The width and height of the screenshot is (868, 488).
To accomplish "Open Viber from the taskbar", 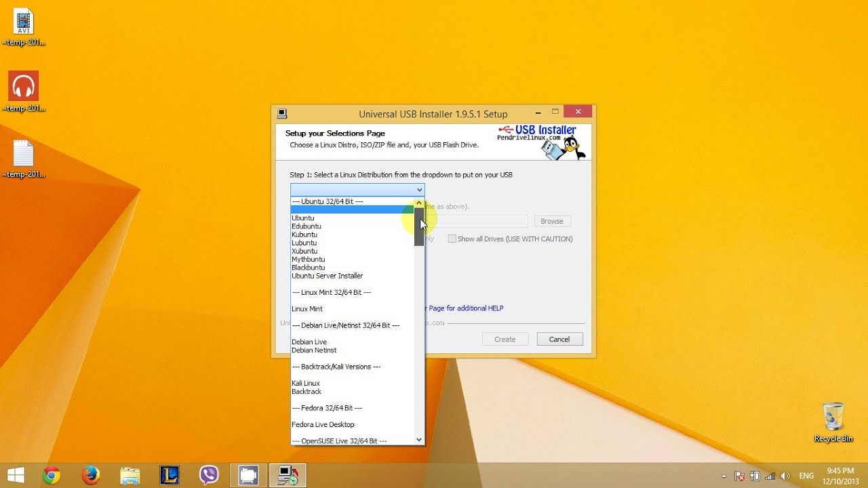I will pos(209,475).
